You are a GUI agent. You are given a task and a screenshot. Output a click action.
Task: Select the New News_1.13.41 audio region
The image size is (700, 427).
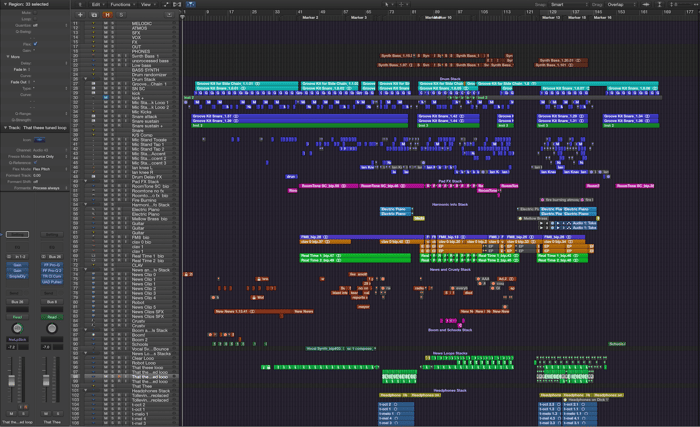point(254,311)
